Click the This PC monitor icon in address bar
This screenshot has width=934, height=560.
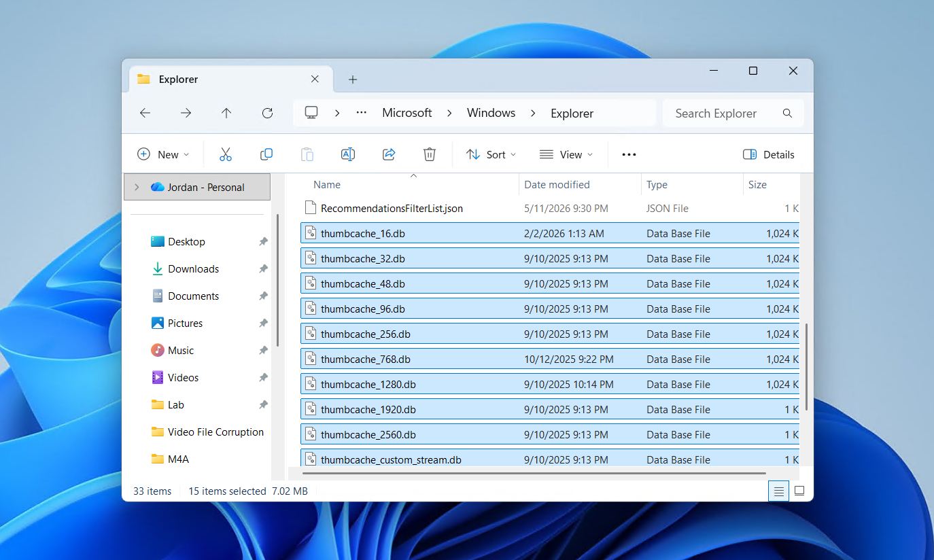point(311,113)
